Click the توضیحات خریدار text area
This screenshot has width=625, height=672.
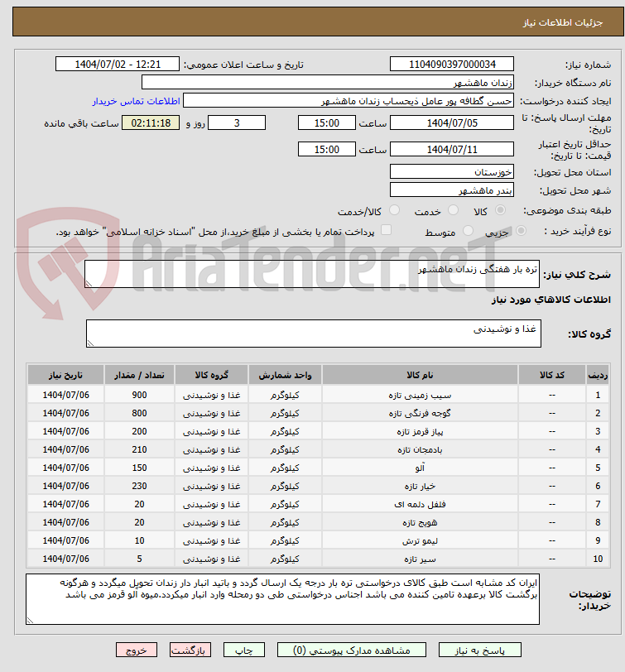pyautogui.click(x=282, y=599)
